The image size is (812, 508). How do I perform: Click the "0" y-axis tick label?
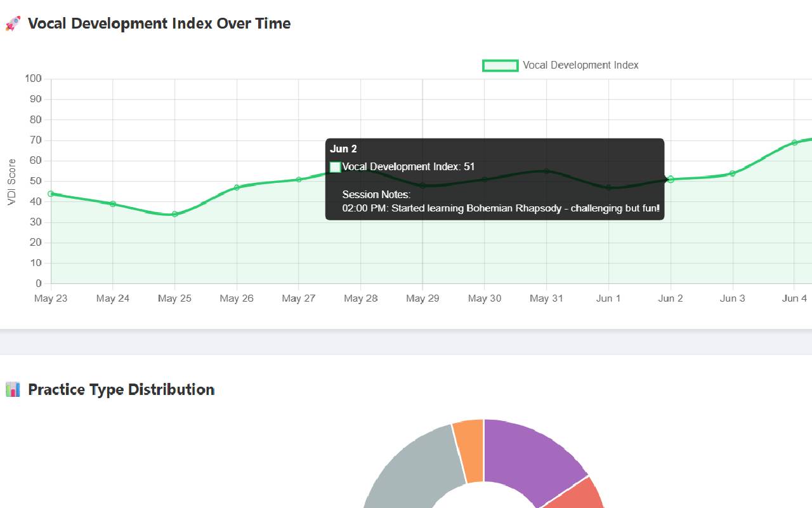[x=39, y=284]
